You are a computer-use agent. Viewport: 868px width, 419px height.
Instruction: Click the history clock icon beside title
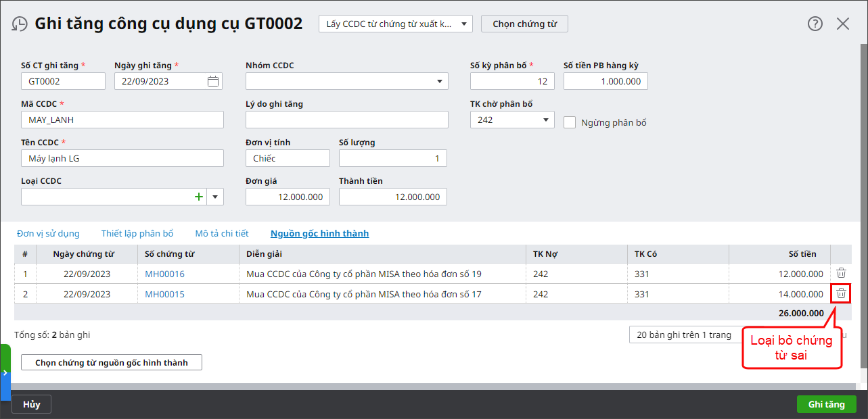click(x=20, y=24)
